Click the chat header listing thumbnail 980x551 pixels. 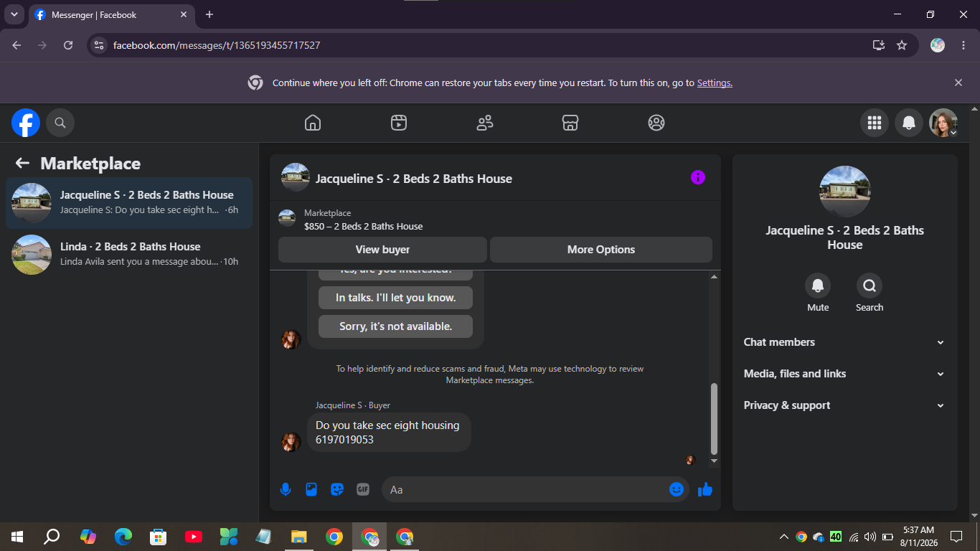[296, 177]
